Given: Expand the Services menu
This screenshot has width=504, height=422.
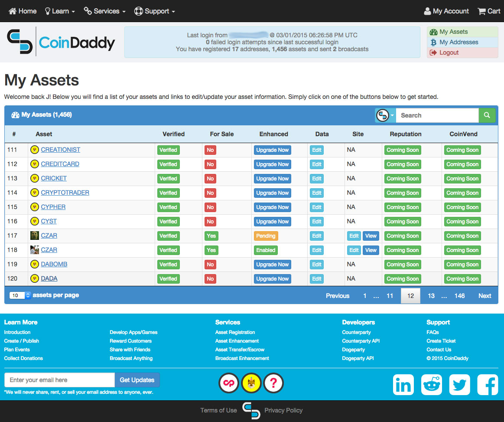Looking at the screenshot, I should [104, 11].
